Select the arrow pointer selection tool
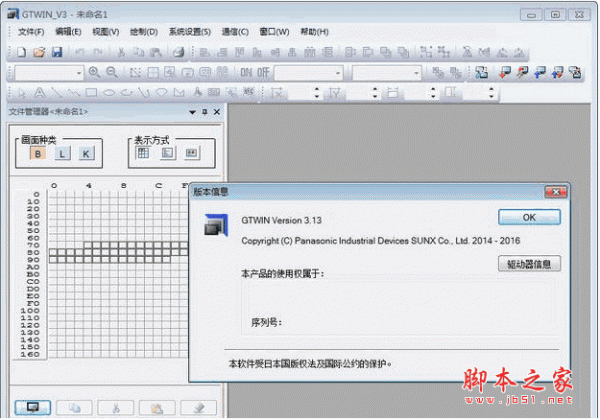 22,92
